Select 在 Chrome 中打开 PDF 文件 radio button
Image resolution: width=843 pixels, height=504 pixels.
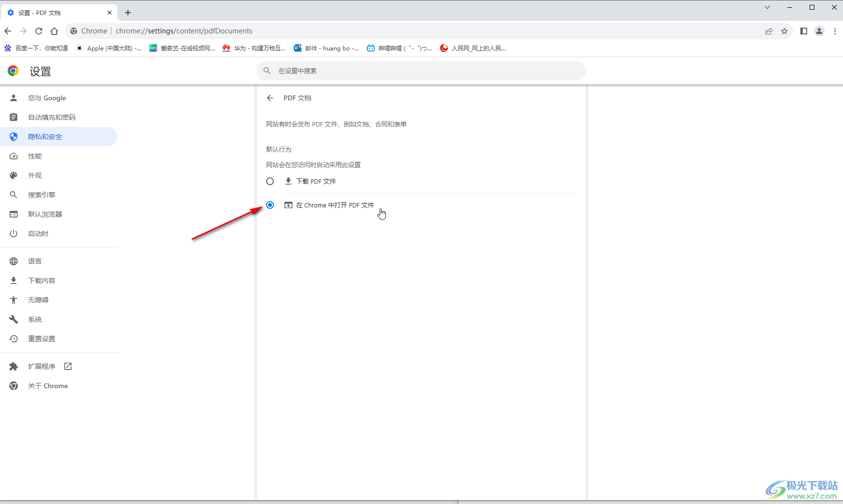[x=270, y=205]
